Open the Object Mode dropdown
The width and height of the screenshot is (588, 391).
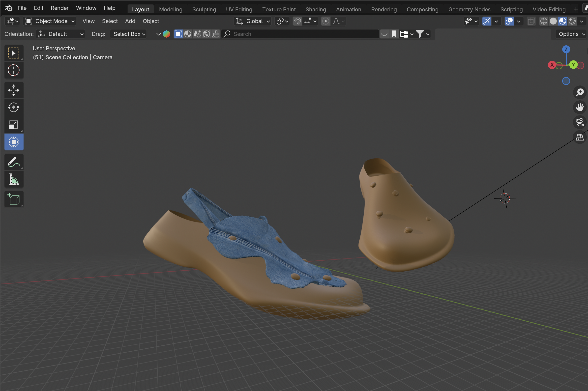50,21
